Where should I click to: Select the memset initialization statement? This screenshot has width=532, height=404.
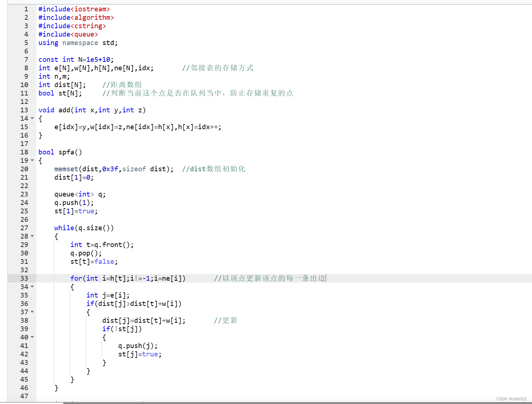coord(114,169)
